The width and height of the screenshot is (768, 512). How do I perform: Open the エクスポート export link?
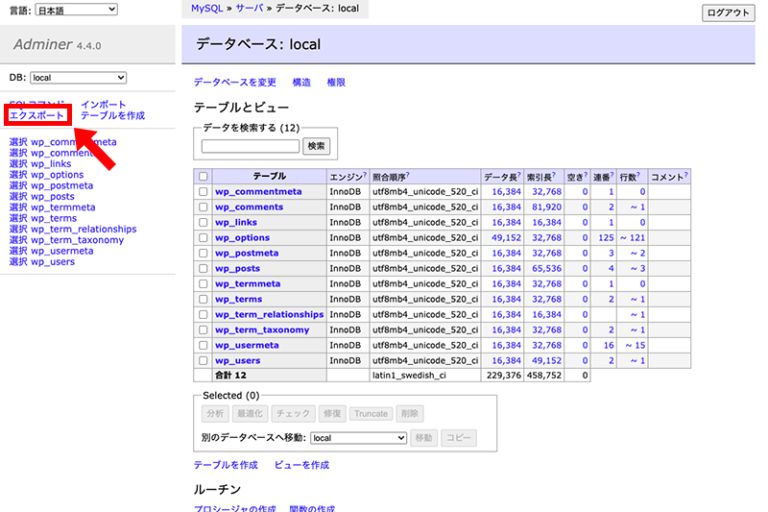[x=37, y=115]
